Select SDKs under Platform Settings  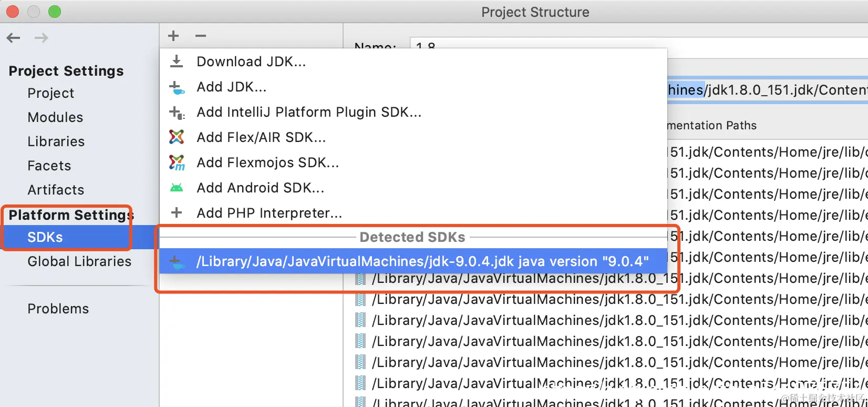click(x=79, y=237)
